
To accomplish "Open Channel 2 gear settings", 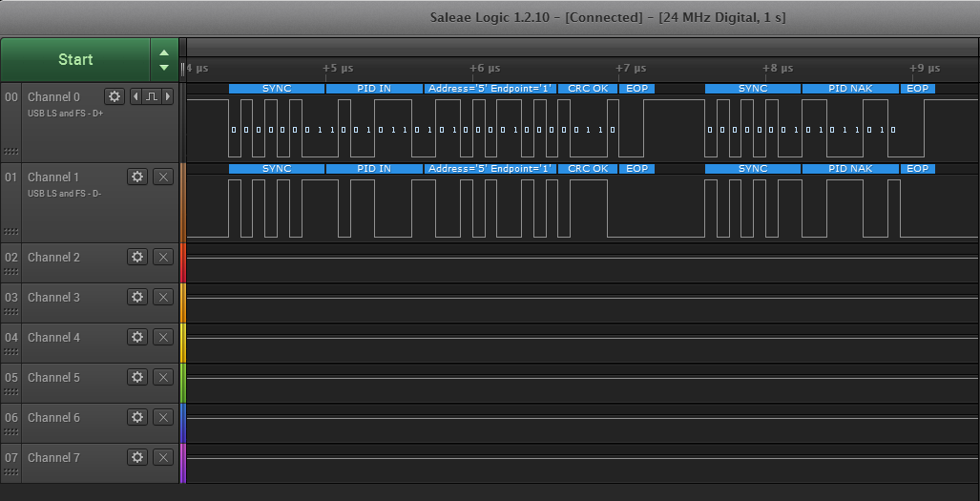I will click(x=137, y=257).
